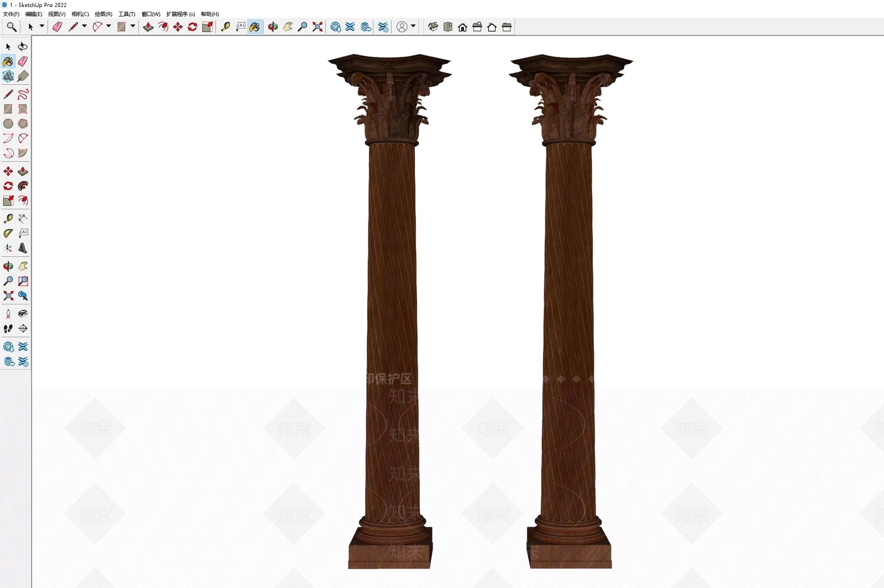The width and height of the screenshot is (884, 588).
Task: Activate the Tag tool
Action: click(23, 76)
